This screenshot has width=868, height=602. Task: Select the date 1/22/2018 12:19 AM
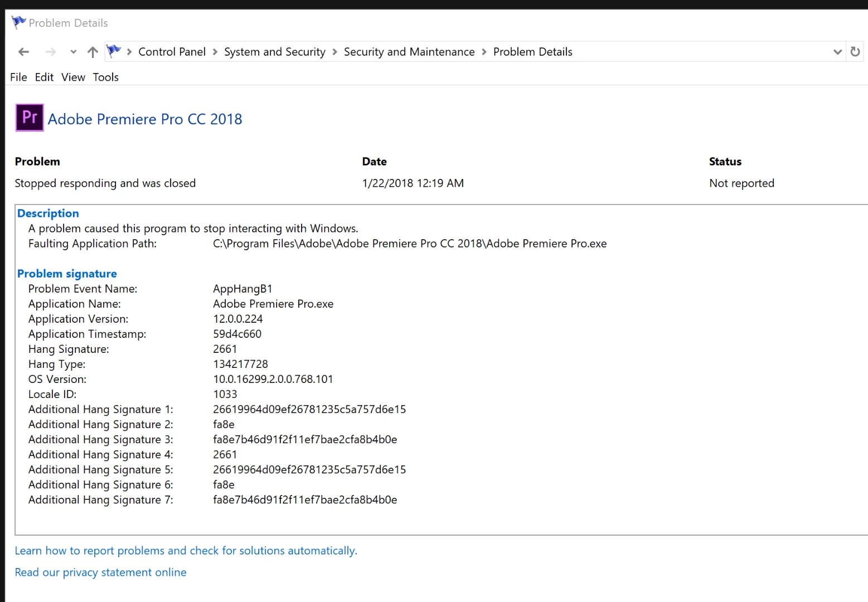tap(413, 183)
